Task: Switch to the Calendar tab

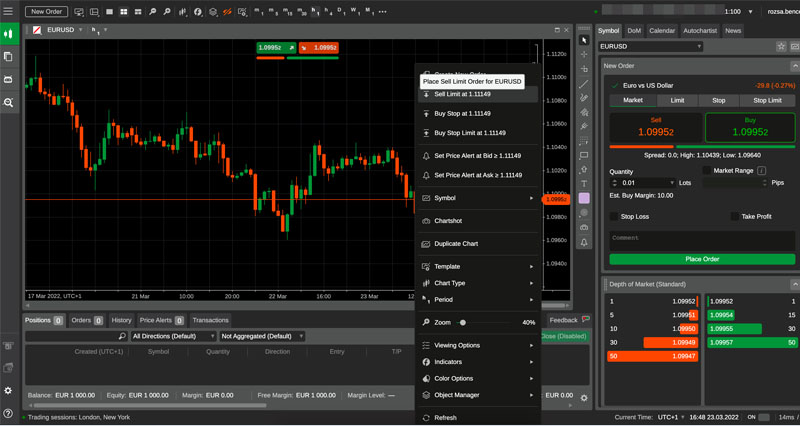Action: 662,31
